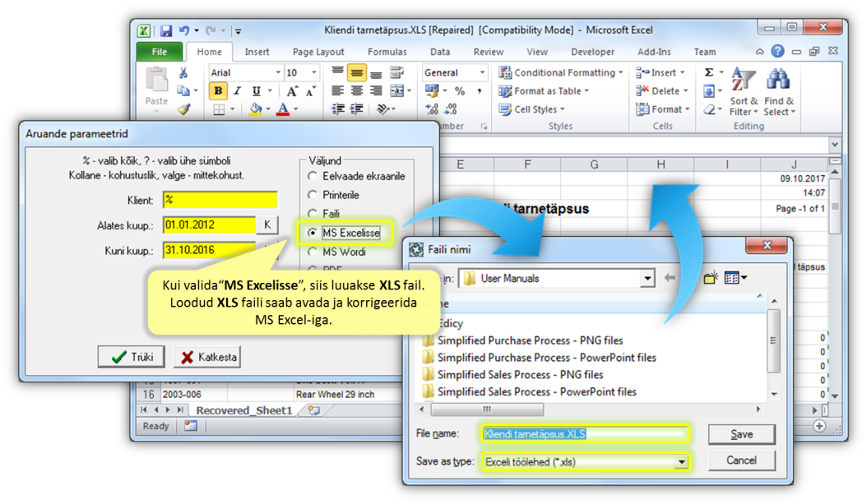Select folder Simplified Sales Process - PowerPoint files
The height and width of the screenshot is (504, 867).
pyautogui.click(x=529, y=392)
